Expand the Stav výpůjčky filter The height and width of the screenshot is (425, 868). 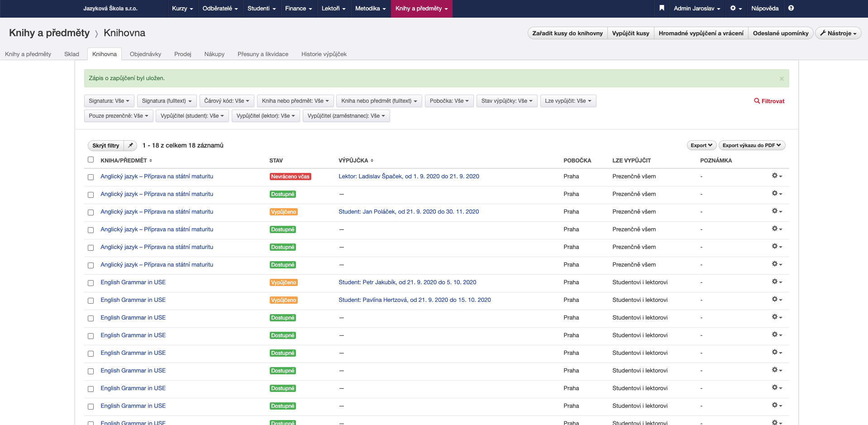[x=507, y=101]
